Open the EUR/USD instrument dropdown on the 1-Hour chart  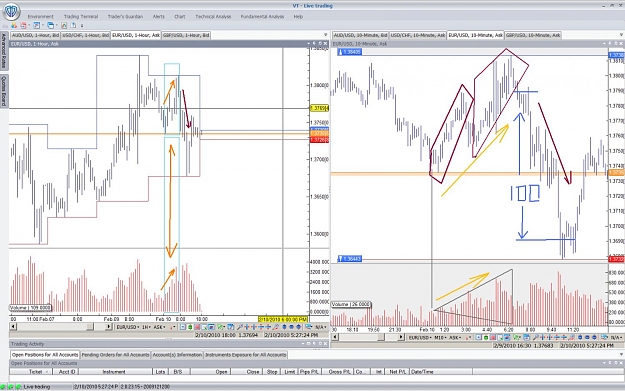pos(128,327)
